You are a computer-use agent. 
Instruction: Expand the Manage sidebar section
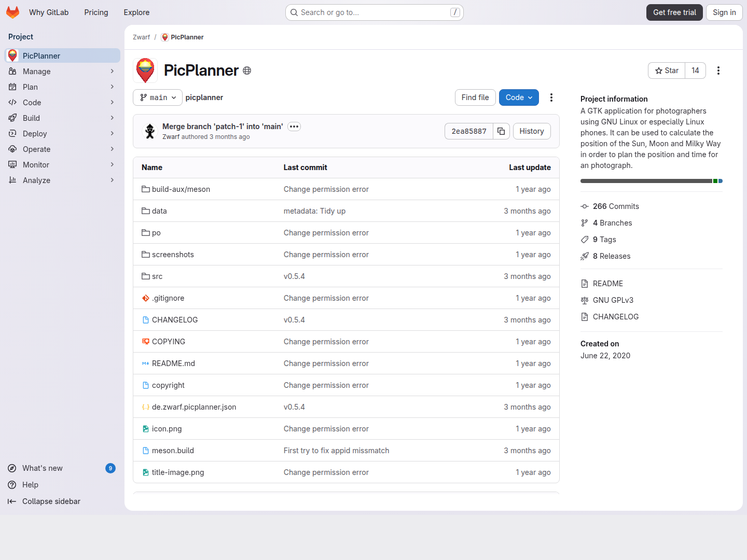(x=62, y=72)
